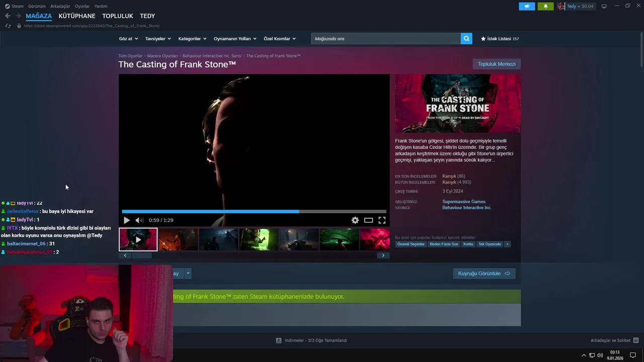This screenshot has width=644, height=362.
Task: Toggle theater mode on the trailer
Action: click(369, 220)
